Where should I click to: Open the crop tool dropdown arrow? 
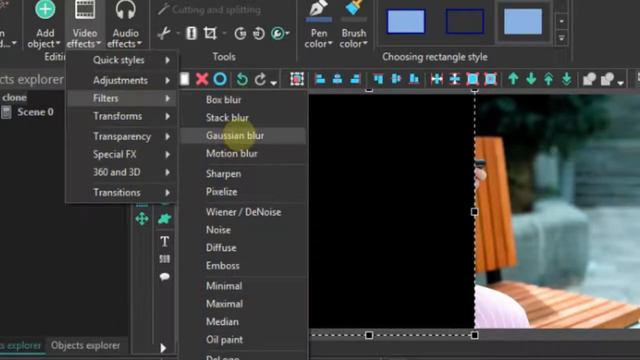point(224,33)
